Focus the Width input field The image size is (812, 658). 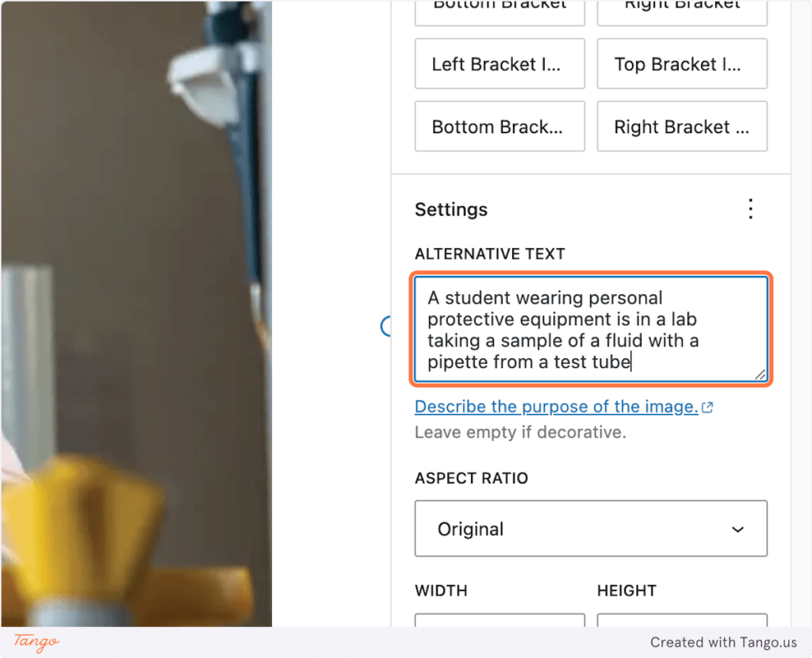[500, 622]
